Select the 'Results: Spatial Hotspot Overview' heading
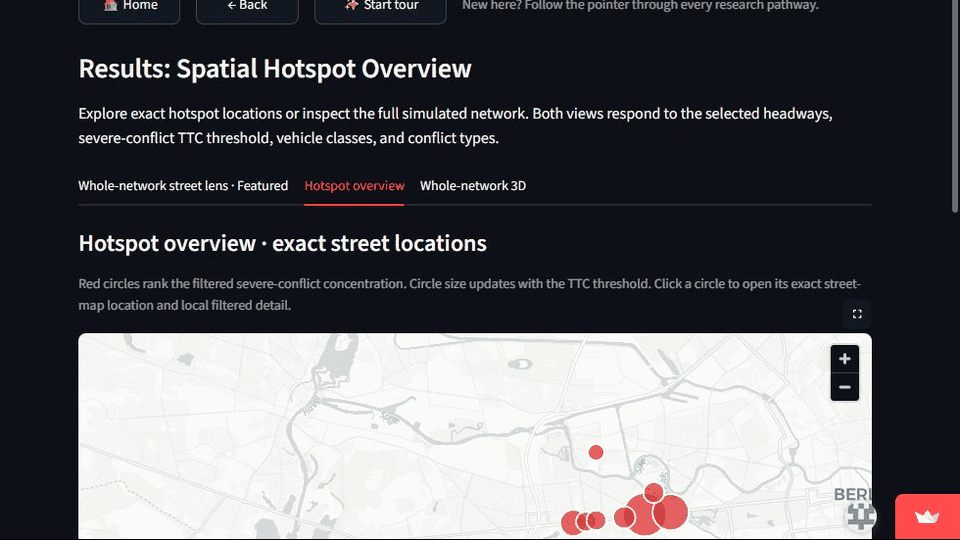 pyautogui.click(x=275, y=68)
